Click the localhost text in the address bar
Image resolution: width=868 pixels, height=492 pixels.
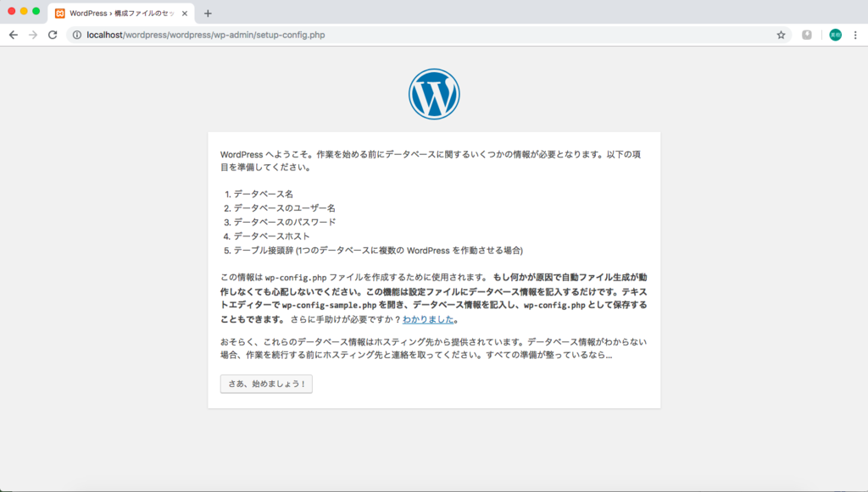102,36
